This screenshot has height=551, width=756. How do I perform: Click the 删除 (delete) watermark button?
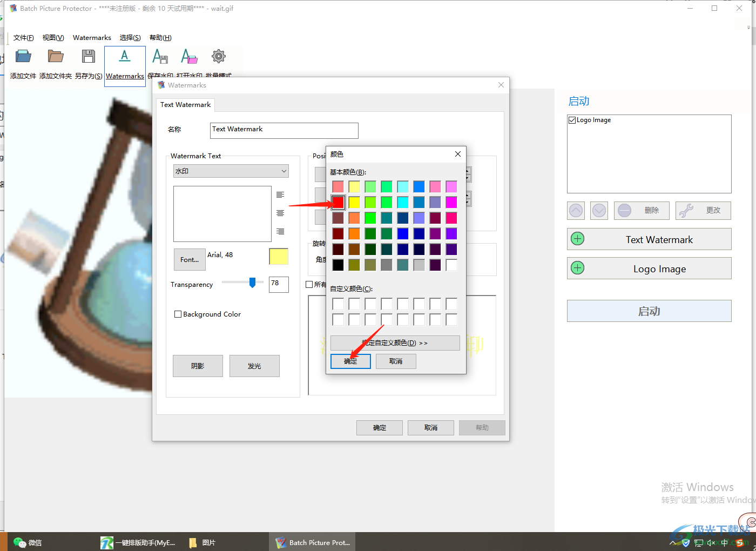coord(642,210)
